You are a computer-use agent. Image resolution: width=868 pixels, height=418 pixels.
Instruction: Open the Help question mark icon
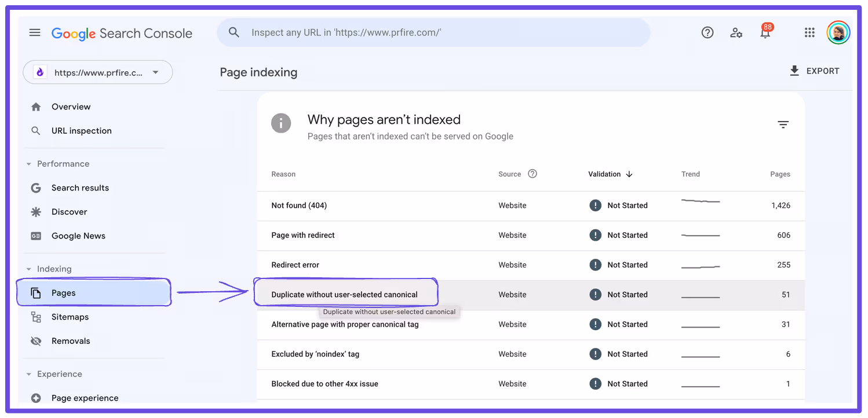click(707, 32)
